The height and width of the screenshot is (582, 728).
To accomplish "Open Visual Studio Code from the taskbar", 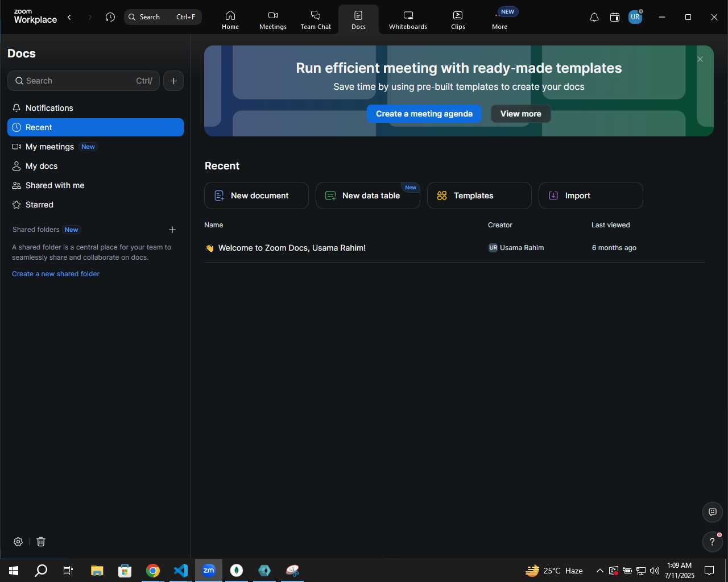I will [x=181, y=571].
